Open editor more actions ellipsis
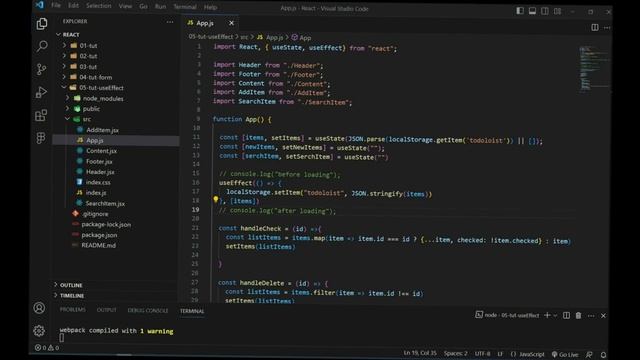 [x=607, y=27]
